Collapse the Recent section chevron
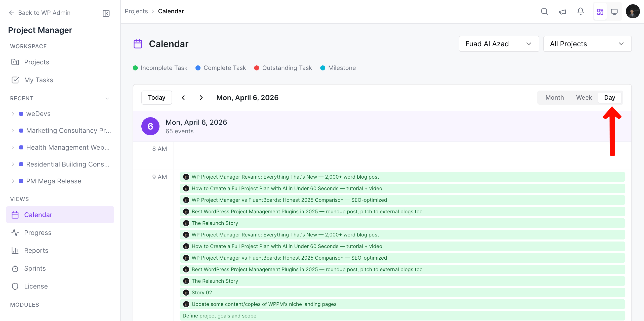 107,98
